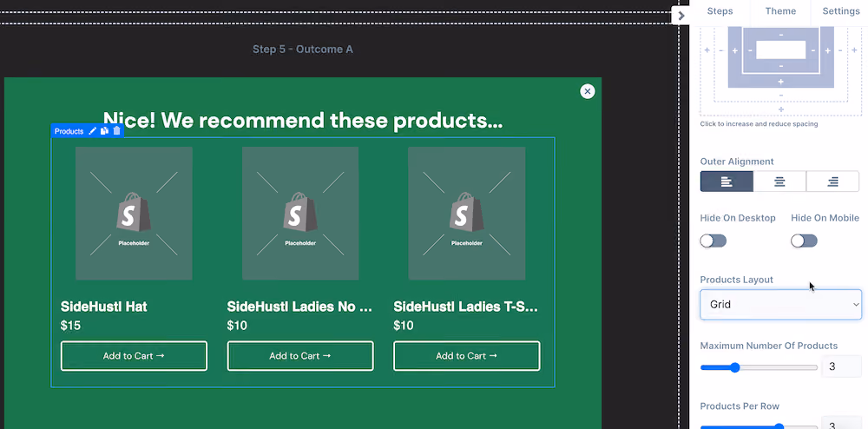Click the Products Per Row slider
This screenshot has height=429, width=868.
click(x=759, y=426)
